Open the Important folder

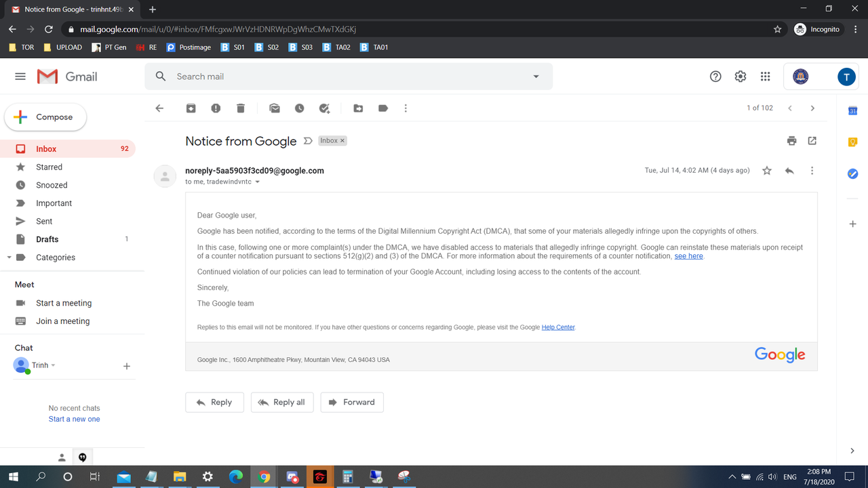tap(68, 203)
